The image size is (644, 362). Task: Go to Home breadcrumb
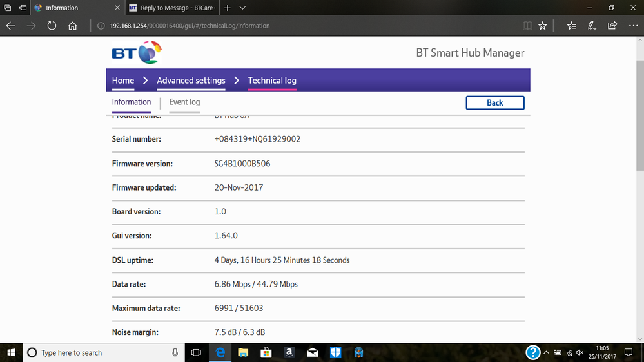pos(122,81)
